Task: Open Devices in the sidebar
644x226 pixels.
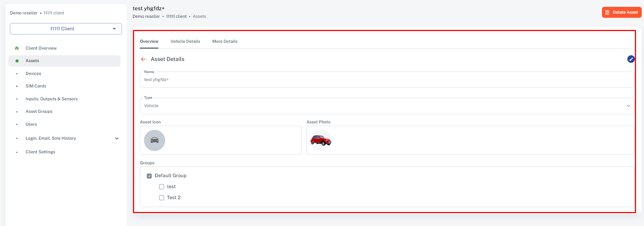Action: click(33, 73)
